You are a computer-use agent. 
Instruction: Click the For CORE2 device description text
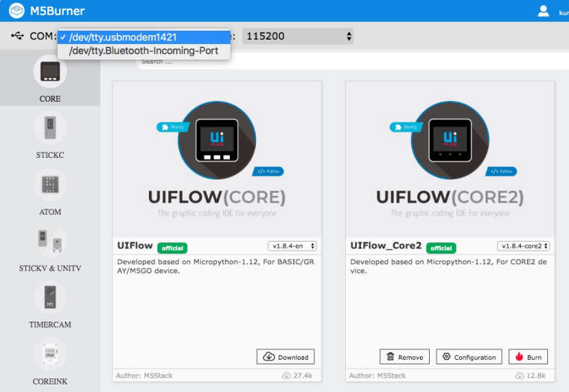(x=448, y=266)
